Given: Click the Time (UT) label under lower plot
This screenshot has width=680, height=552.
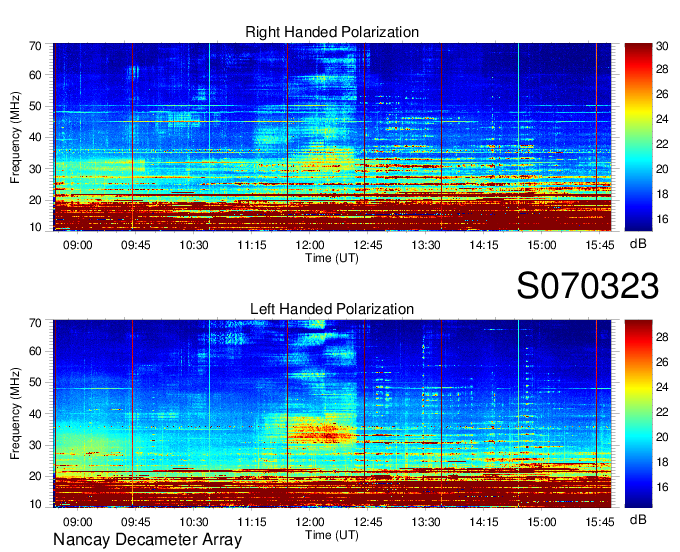Looking at the screenshot, I should [x=332, y=535].
